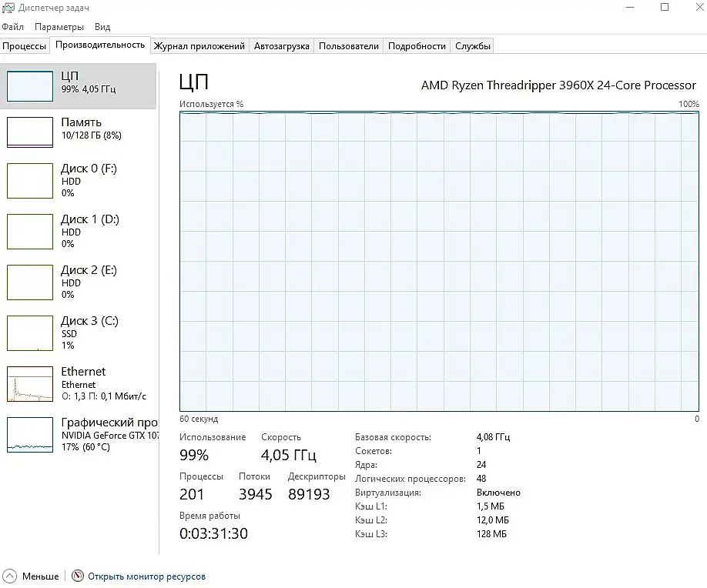The image size is (707, 588).
Task: Click the Использование 99% value
Action: pyautogui.click(x=194, y=455)
